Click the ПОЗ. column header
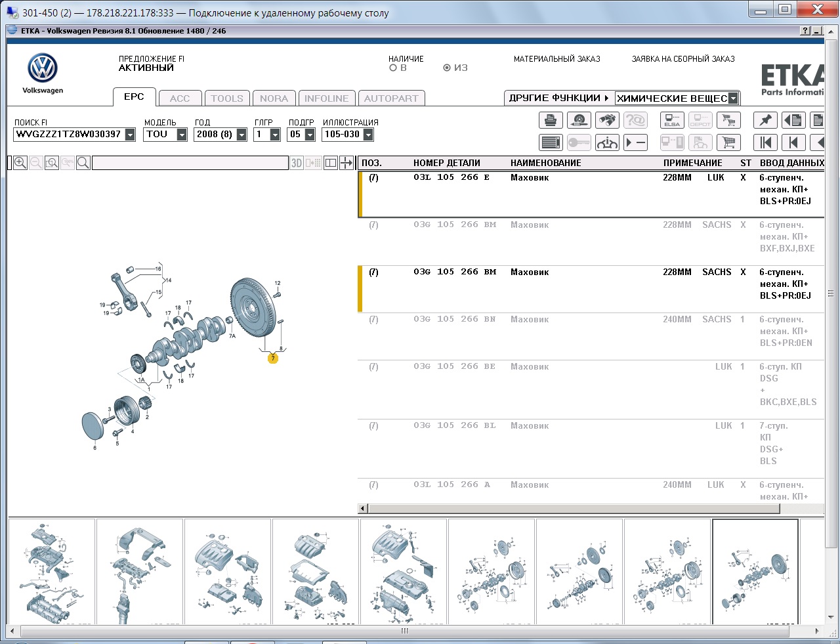Image resolution: width=840 pixels, height=644 pixels. click(x=371, y=163)
